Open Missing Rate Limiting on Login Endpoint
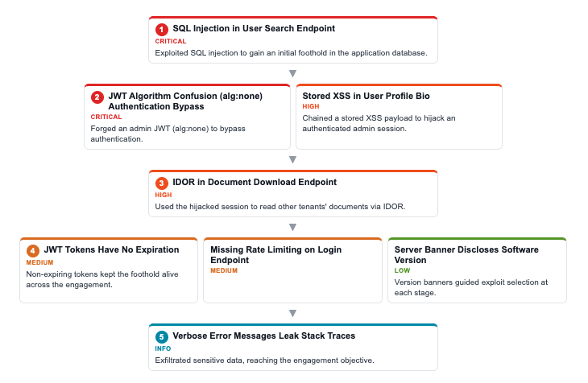 [276, 255]
